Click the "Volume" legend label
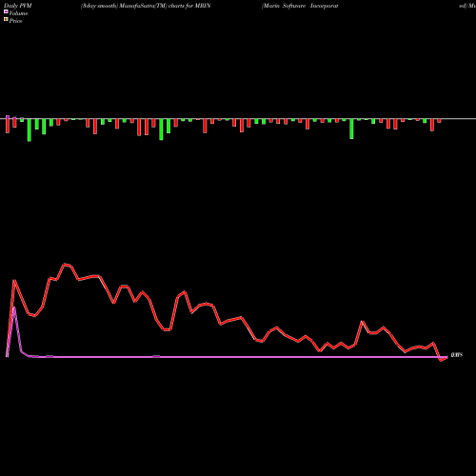This screenshot has height=476, width=476. point(18,13)
